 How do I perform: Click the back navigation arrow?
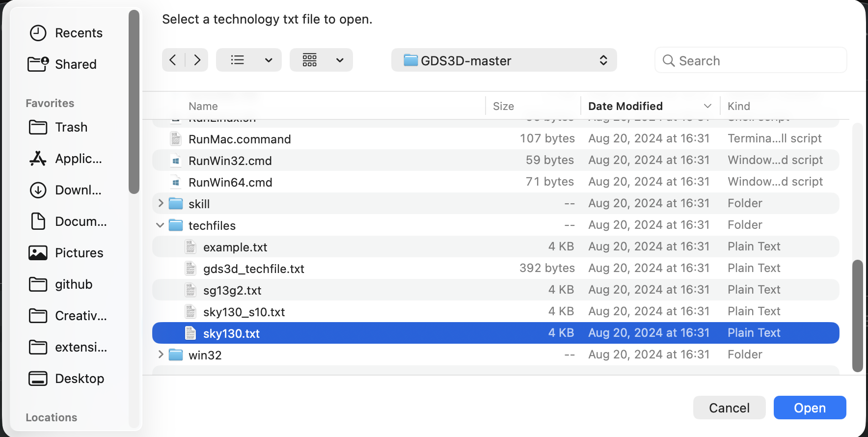(x=173, y=60)
